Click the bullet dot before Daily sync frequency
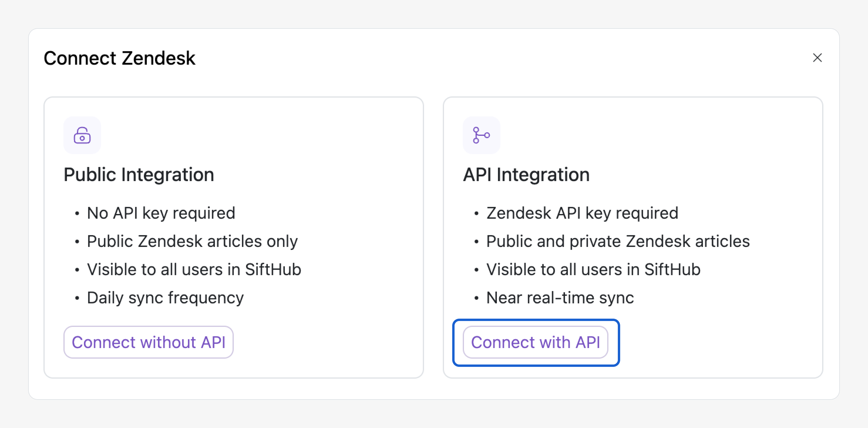Viewport: 868px width, 428px height. click(77, 298)
